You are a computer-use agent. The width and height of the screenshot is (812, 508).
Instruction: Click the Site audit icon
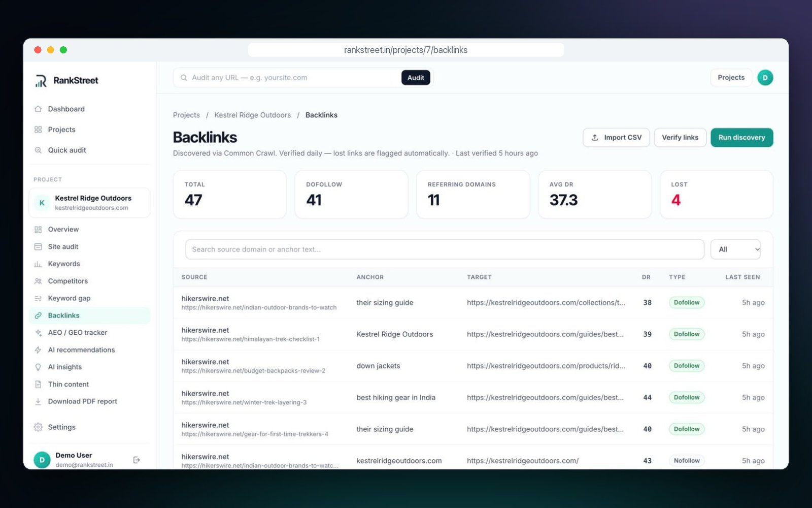click(x=38, y=247)
